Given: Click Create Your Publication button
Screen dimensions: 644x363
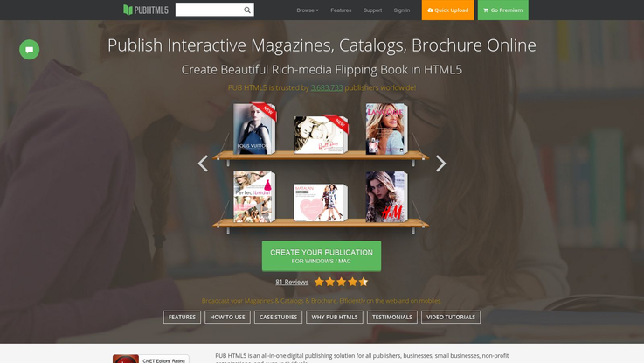Looking at the screenshot, I should click(322, 256).
